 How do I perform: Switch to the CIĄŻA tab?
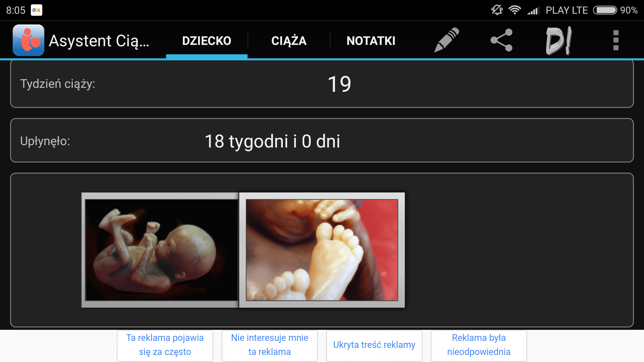pos(289,41)
